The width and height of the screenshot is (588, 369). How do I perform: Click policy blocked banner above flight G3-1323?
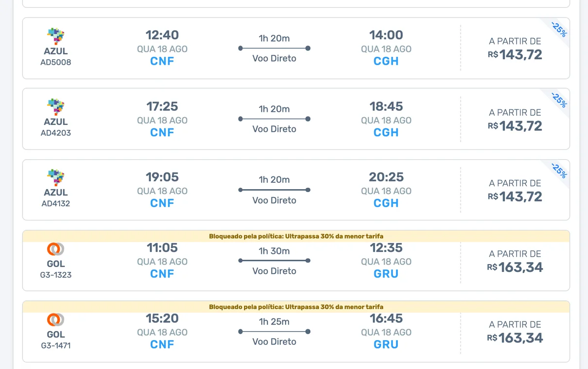[296, 236]
